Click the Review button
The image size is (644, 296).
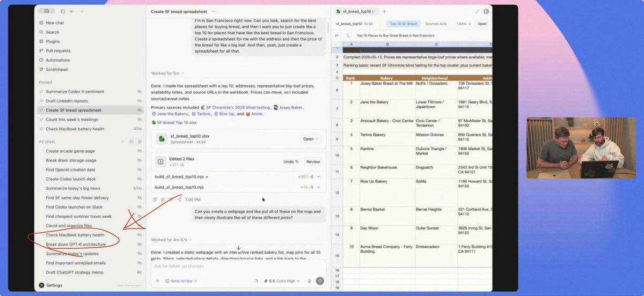pyautogui.click(x=313, y=161)
